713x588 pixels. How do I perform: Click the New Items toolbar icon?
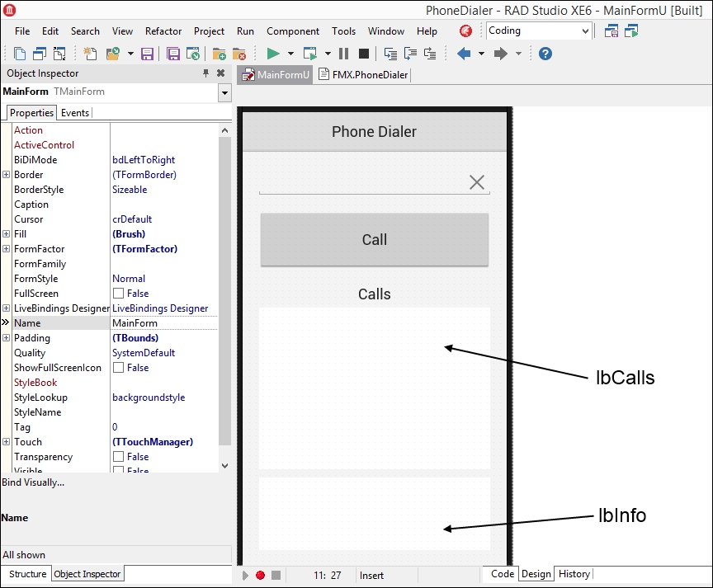(x=90, y=54)
